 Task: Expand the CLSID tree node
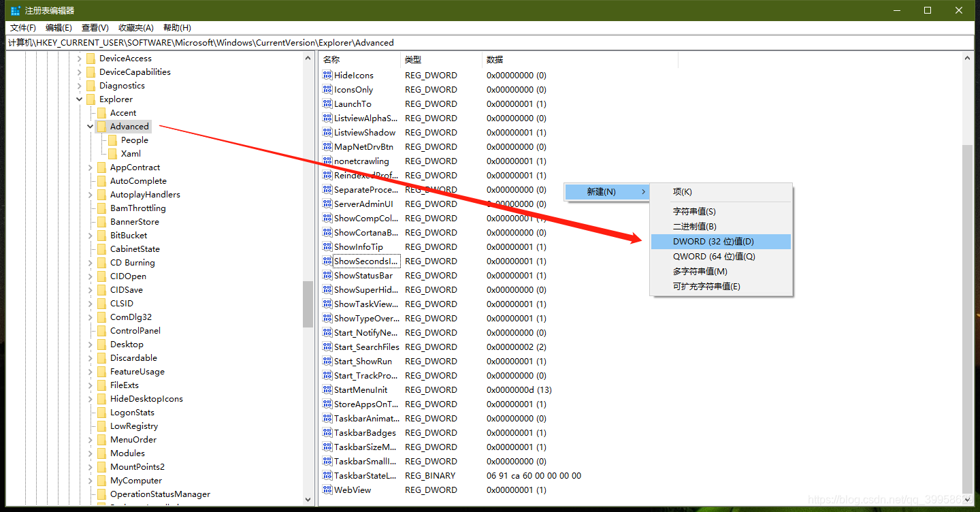(91, 303)
